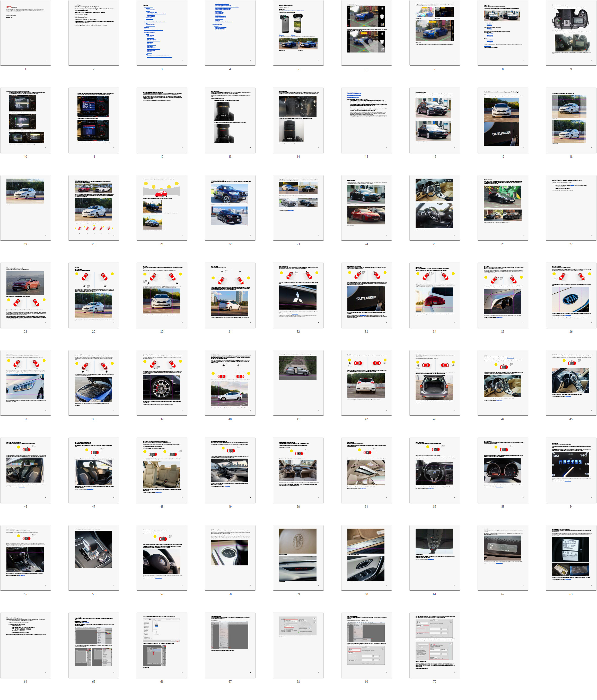The height and width of the screenshot is (700, 597).
Task: Open page 64 thumbnail about Lexus IS250
Action: tap(25, 645)
